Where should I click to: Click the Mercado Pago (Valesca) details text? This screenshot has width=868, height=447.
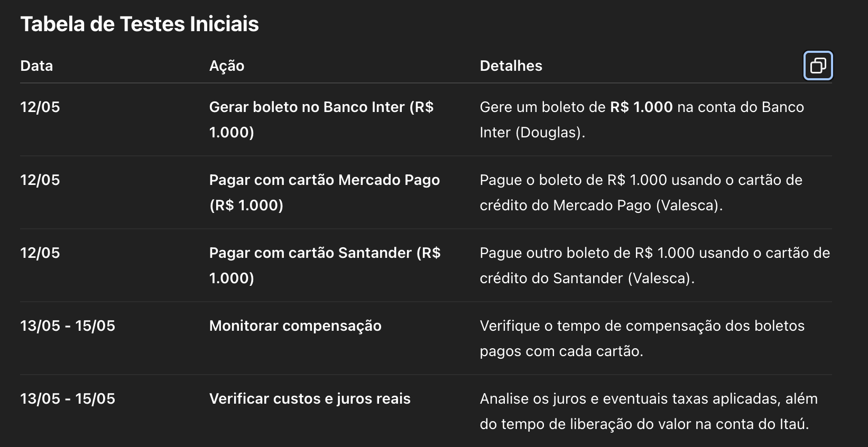click(x=641, y=192)
